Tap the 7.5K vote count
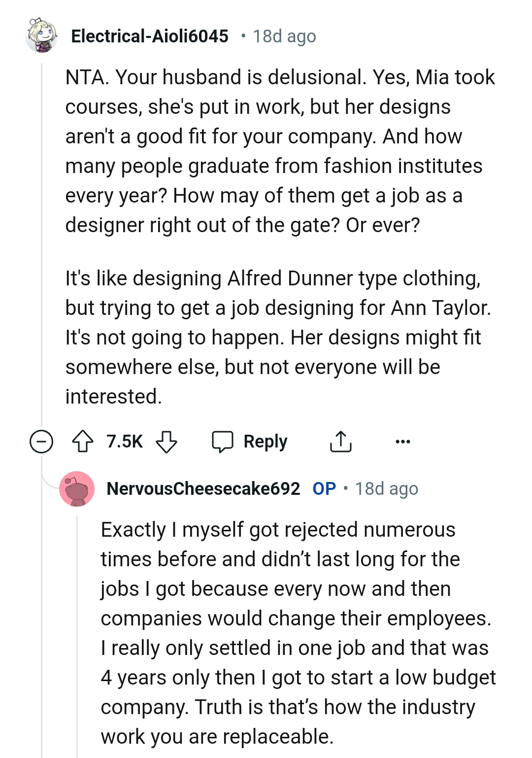 [x=125, y=441]
